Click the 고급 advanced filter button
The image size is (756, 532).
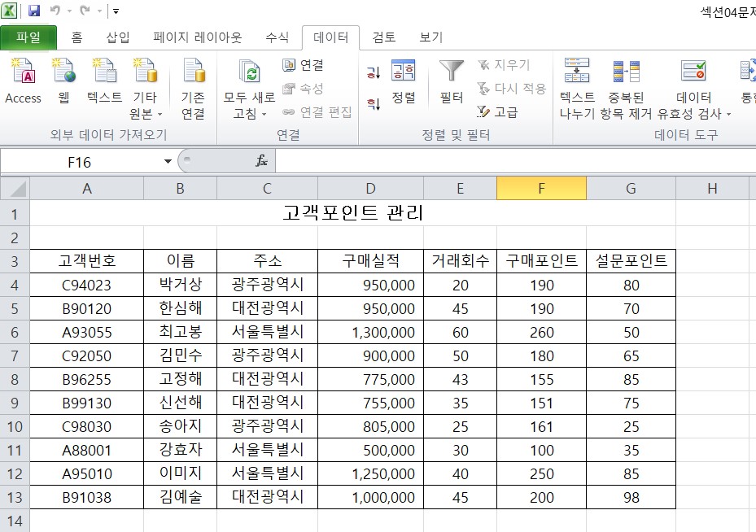tap(498, 112)
